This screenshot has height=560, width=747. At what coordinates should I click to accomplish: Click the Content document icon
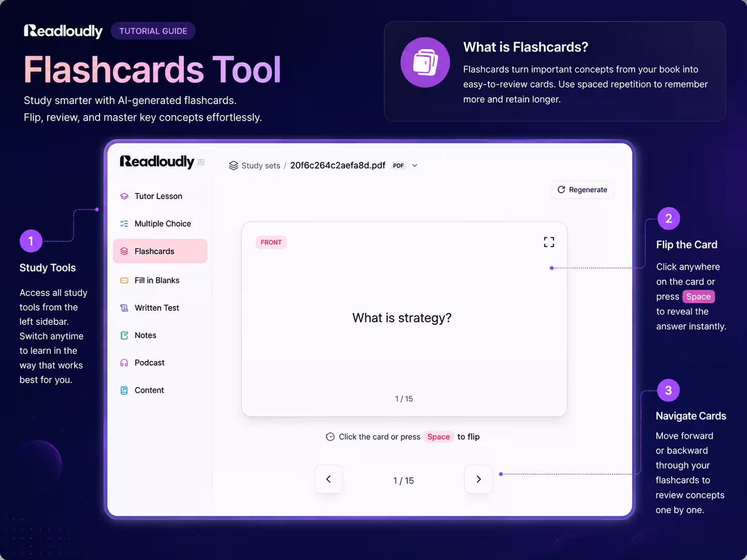coord(124,390)
